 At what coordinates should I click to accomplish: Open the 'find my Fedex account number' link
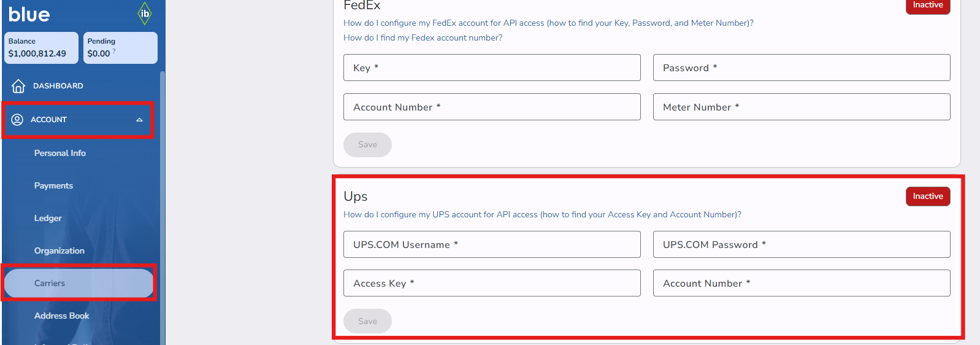423,37
